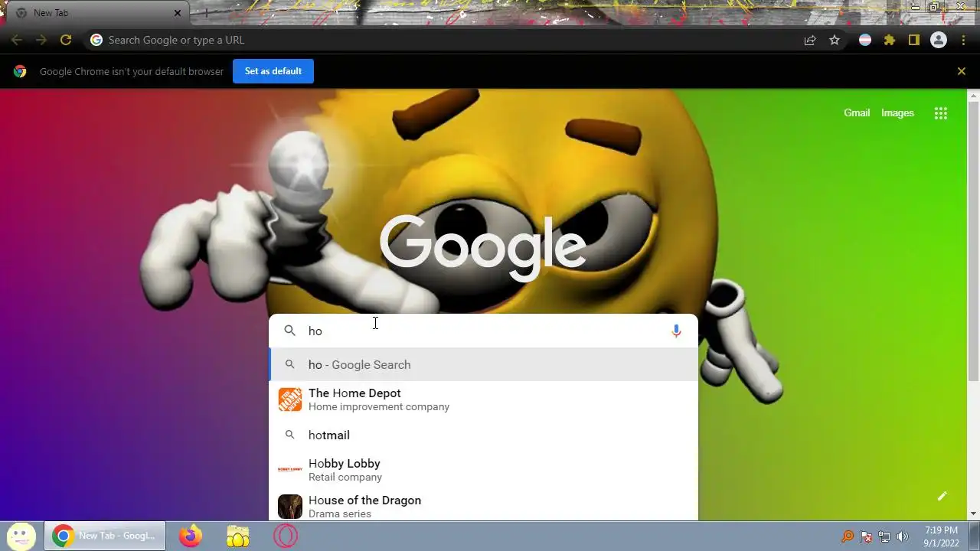
Task: Click The Home Depot logo icon
Action: point(290,399)
